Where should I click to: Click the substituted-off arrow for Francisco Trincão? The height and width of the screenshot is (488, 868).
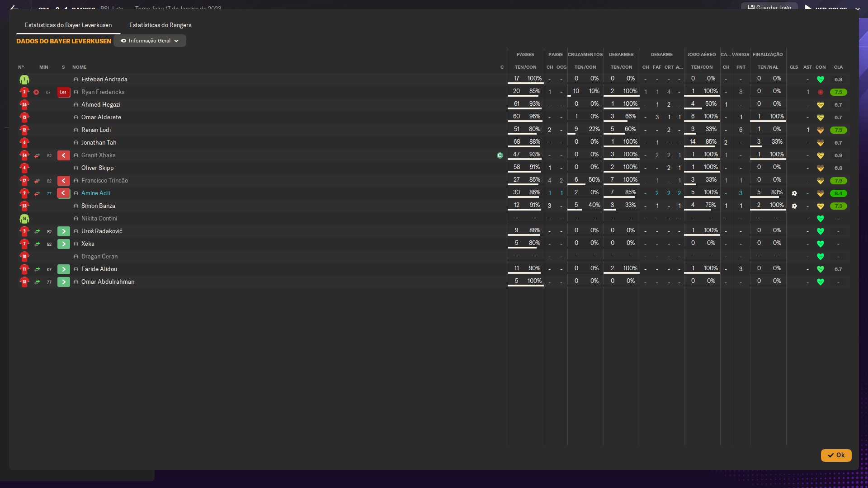[x=63, y=181]
